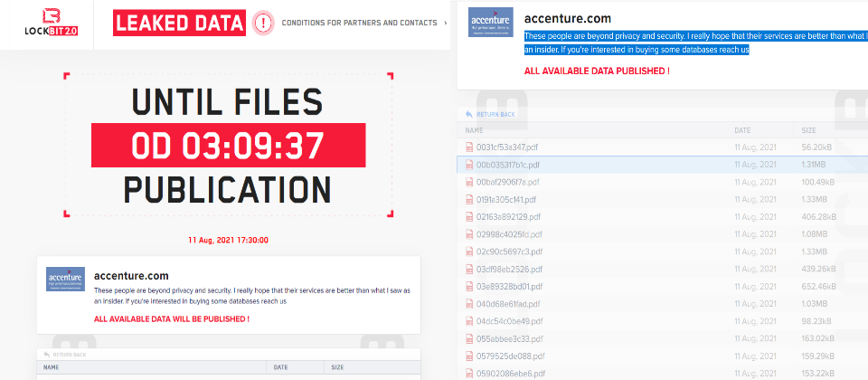The image size is (868, 380).
Task: Open file name 04dc54c0be49.pdf
Action: tap(508, 320)
